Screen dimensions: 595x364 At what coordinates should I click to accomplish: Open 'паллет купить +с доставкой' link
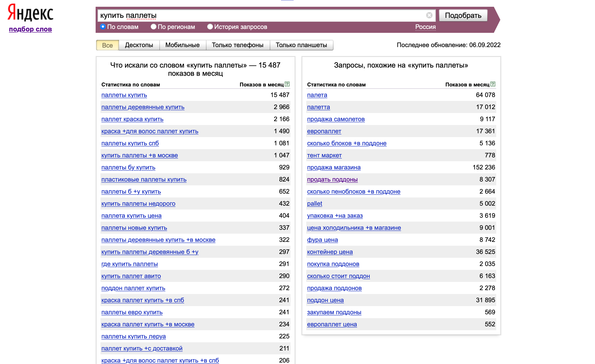pos(142,349)
